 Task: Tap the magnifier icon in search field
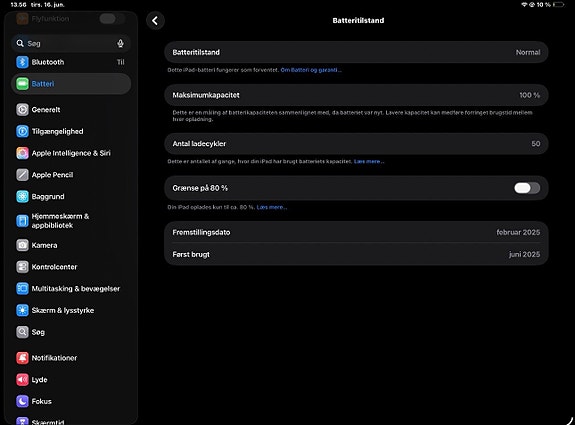pyautogui.click(x=20, y=43)
